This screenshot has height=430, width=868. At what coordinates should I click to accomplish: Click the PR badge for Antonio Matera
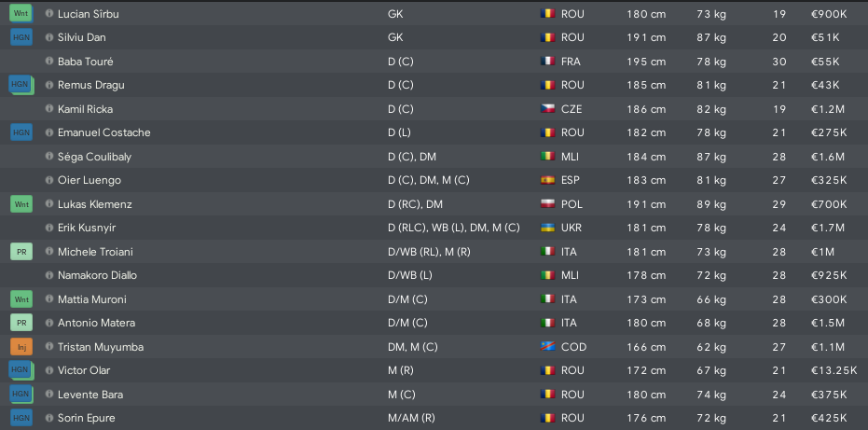click(21, 323)
